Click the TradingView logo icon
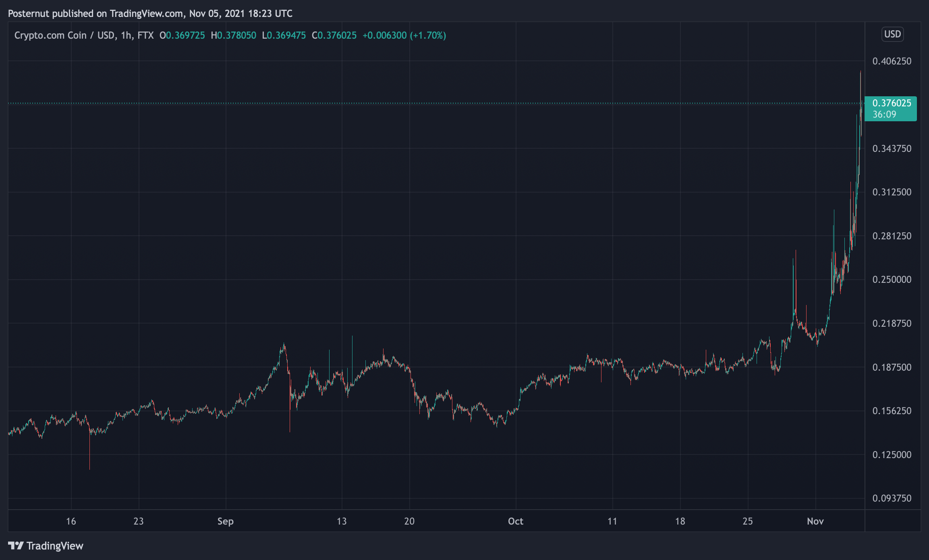Image resolution: width=929 pixels, height=560 pixels. (16, 545)
